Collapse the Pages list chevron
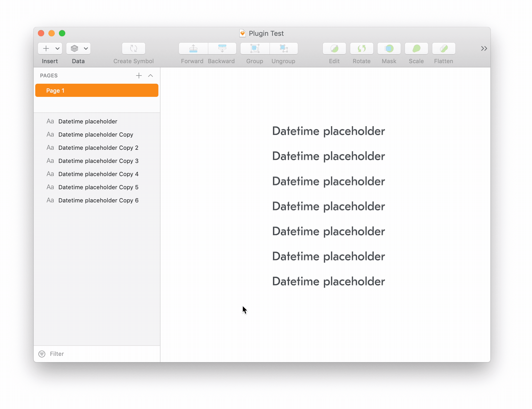 pyautogui.click(x=150, y=76)
